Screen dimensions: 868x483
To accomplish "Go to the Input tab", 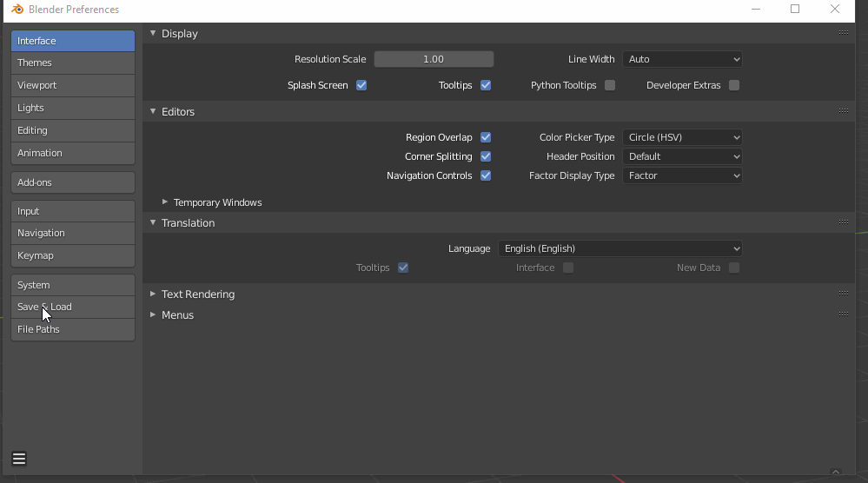I will pyautogui.click(x=73, y=211).
